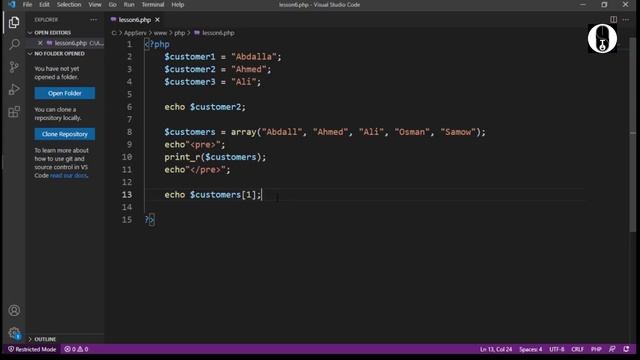Click "Abdalla" string on line 2
The height and width of the screenshot is (360, 640).
coord(253,57)
